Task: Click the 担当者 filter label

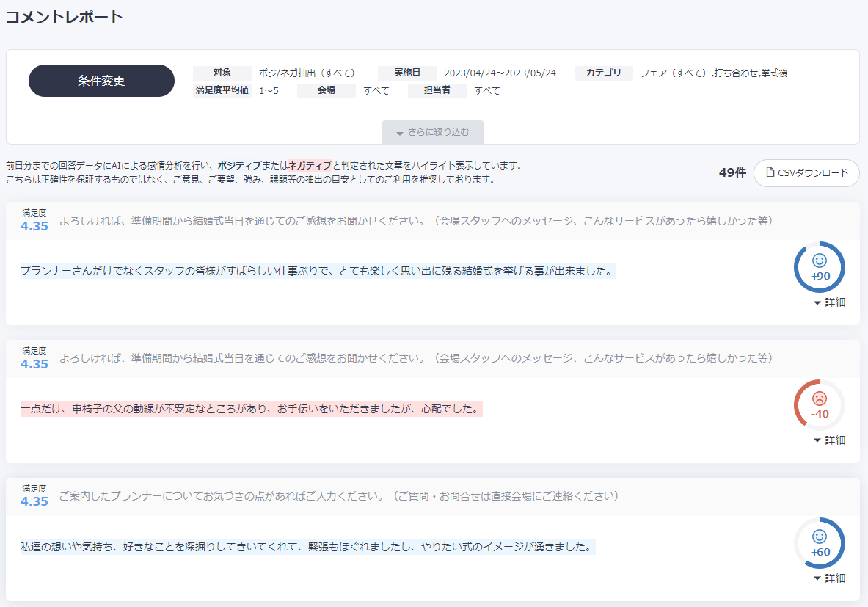Action: [x=437, y=90]
